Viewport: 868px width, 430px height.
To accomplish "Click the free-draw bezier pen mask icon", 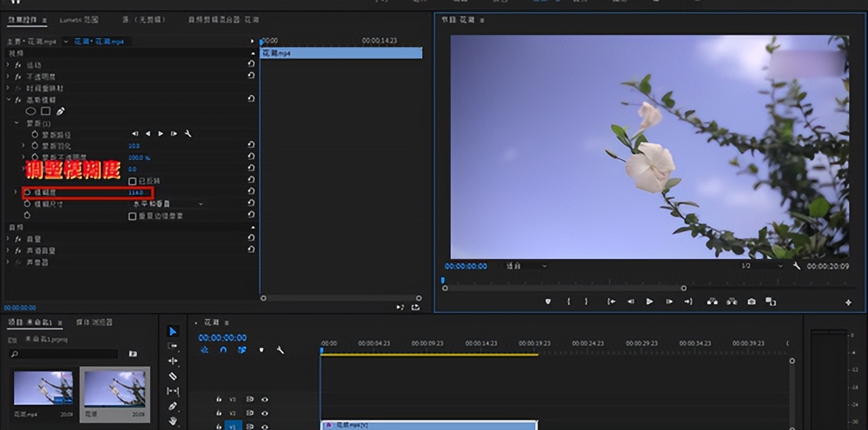I will coord(60,111).
